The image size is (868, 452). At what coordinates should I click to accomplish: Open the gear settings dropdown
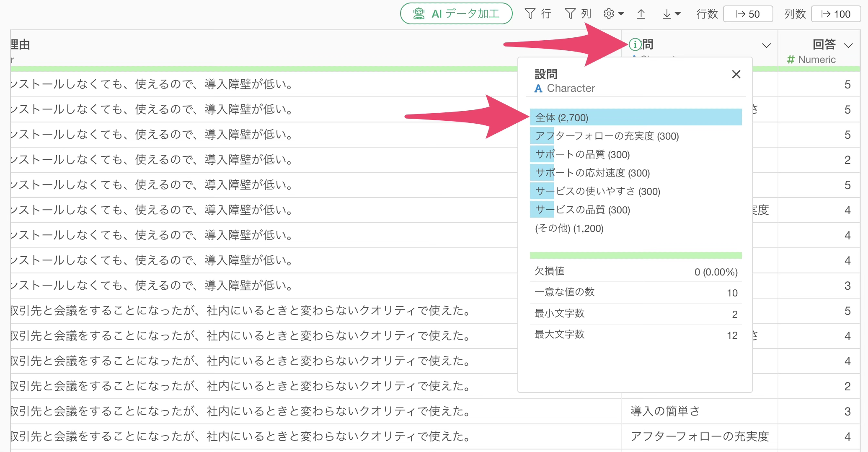pos(614,14)
